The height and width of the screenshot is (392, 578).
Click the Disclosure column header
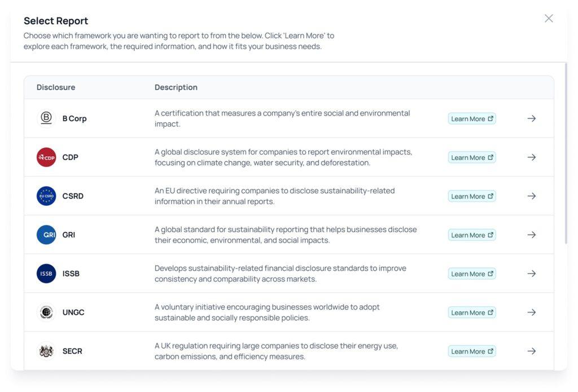(x=56, y=87)
